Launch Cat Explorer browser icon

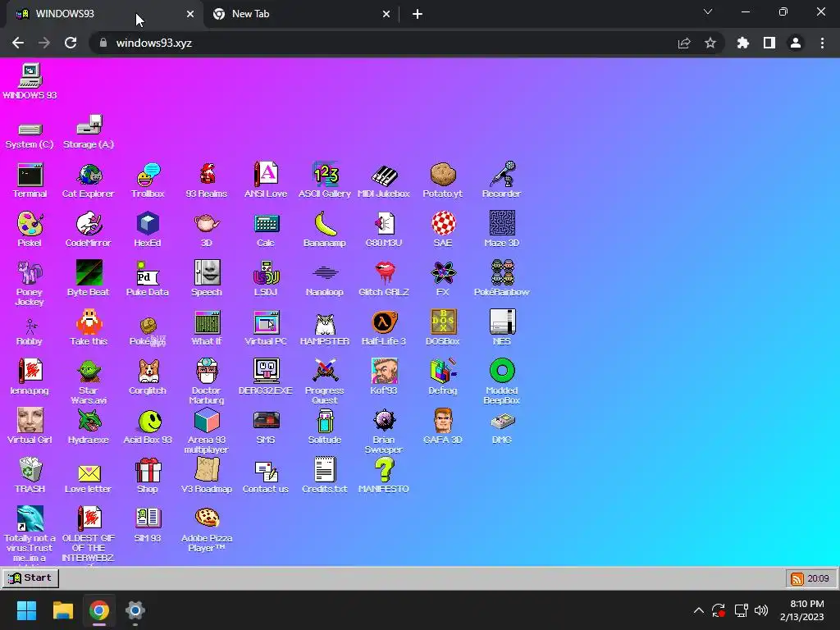point(89,180)
